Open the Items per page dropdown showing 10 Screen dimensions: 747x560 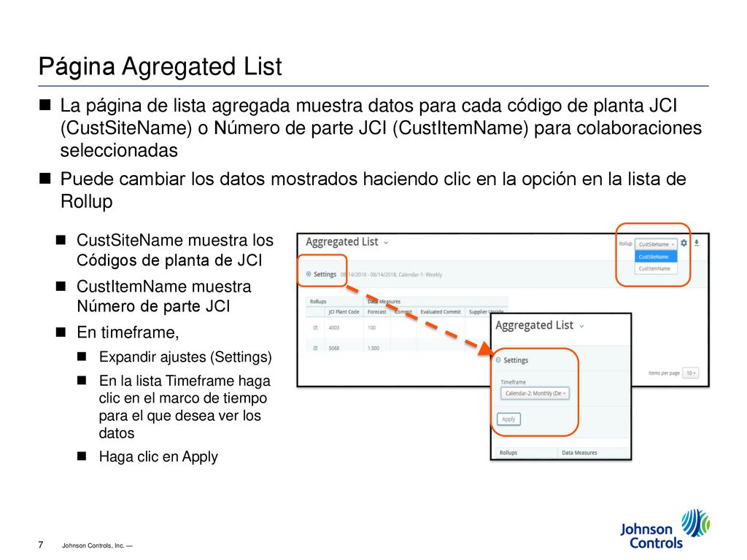click(690, 373)
